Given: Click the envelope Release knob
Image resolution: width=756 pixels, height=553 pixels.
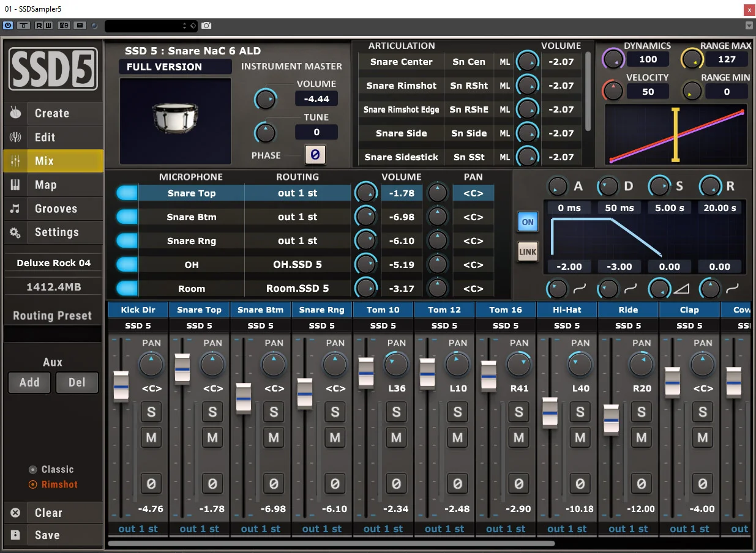Looking at the screenshot, I should click(x=709, y=186).
